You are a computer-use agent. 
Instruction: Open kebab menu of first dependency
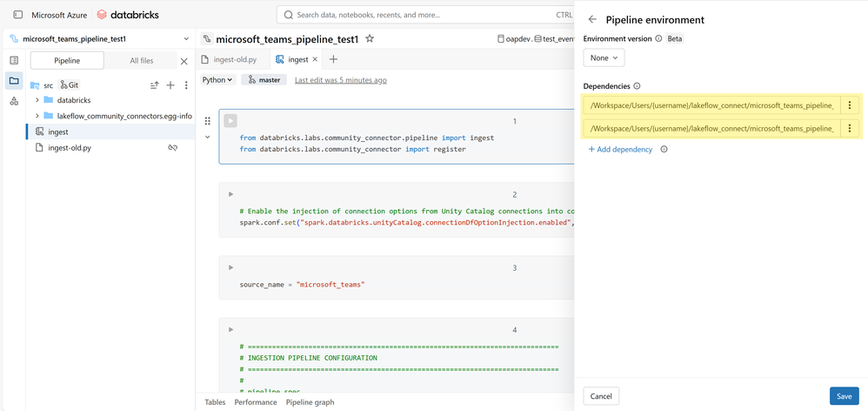850,105
